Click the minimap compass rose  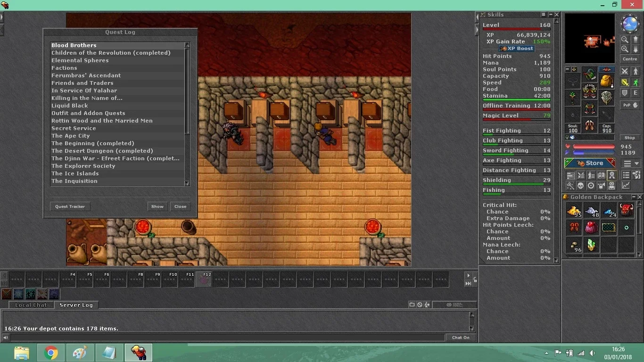point(630,24)
